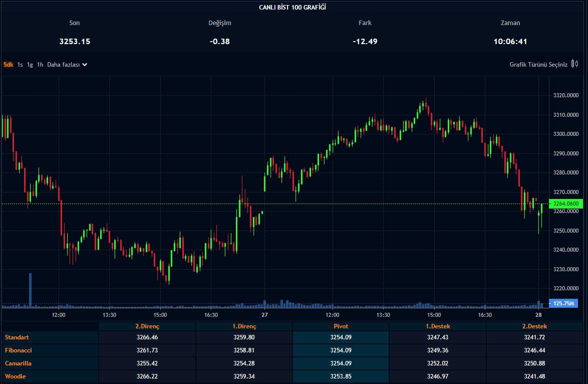Click Camarilla 1.Direnç value 3254.28
This screenshot has height=384, width=588.
[244, 363]
